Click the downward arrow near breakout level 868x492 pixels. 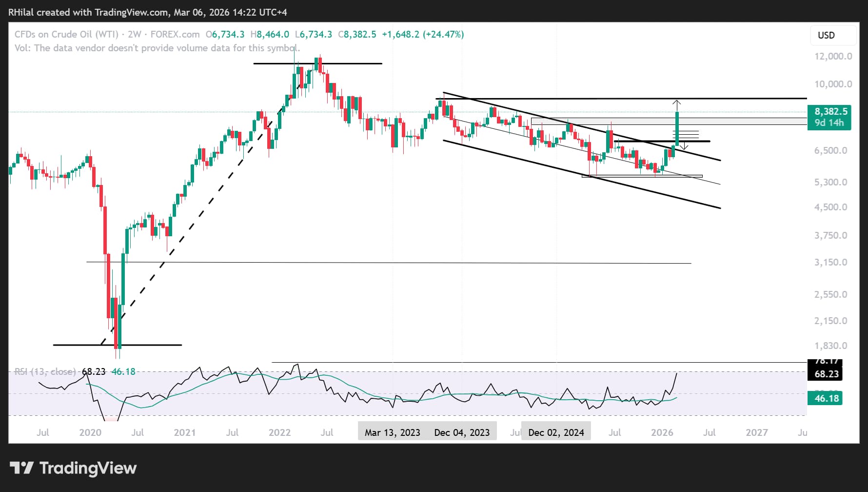click(x=684, y=145)
